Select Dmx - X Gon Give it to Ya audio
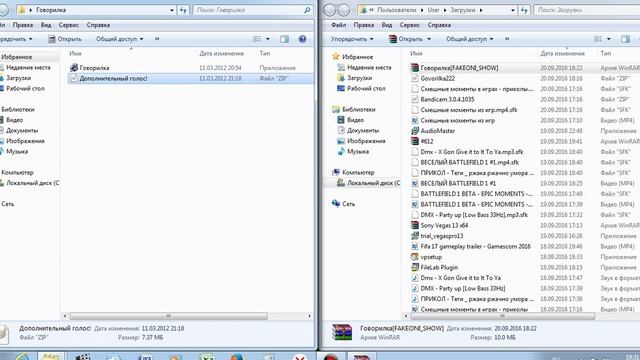 [460, 278]
